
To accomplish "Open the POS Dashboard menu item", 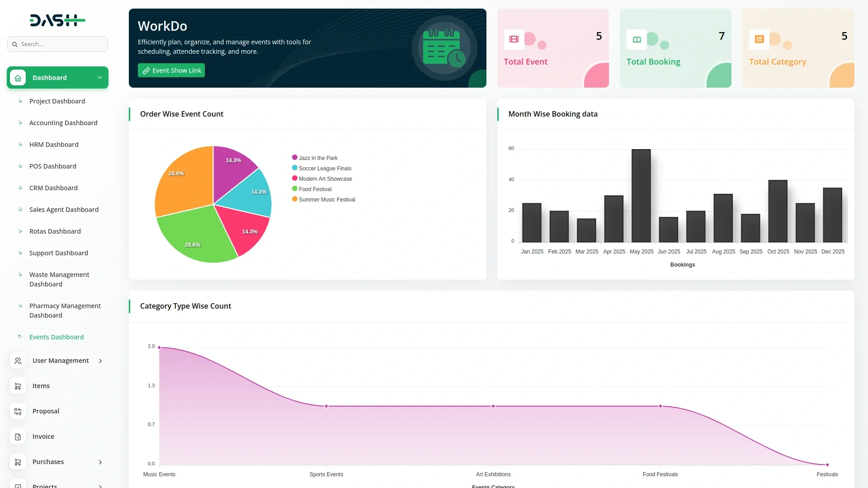I will [53, 166].
